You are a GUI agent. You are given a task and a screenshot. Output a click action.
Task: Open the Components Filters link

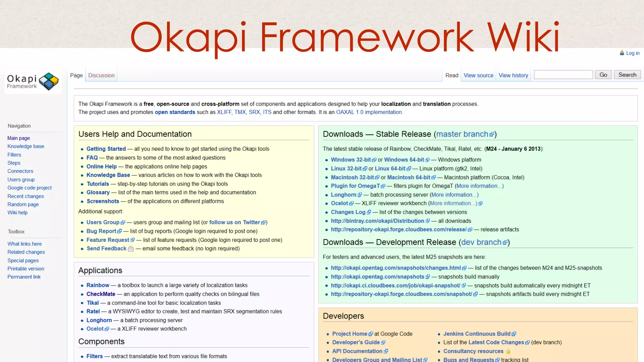point(95,356)
